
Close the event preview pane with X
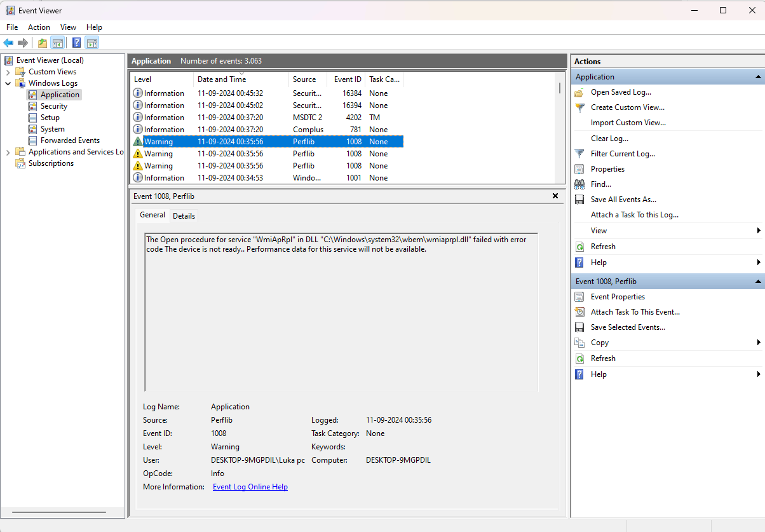pyautogui.click(x=555, y=196)
